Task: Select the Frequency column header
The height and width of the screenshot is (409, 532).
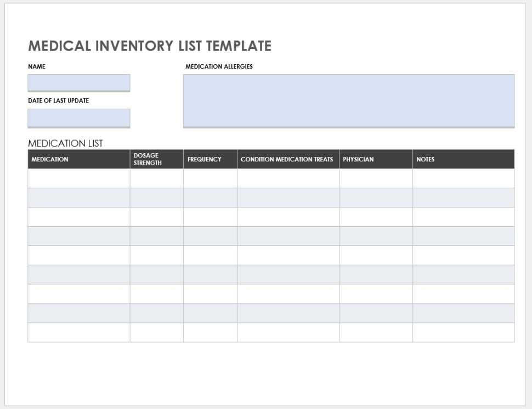Action: click(210, 159)
